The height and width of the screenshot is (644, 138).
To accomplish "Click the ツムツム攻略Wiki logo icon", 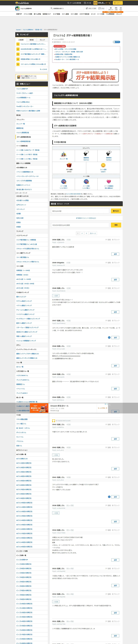I will point(17,8).
